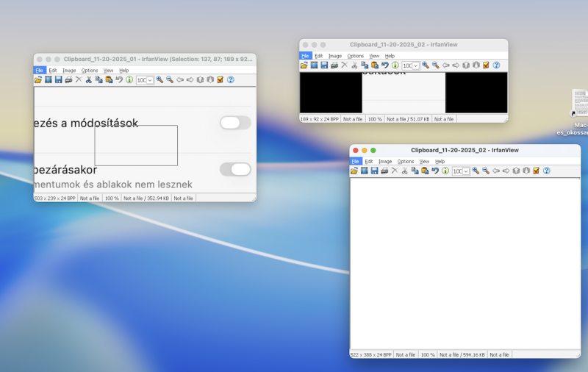
Task: Click 'Not a file / 352.94 KB' status entry
Action: (146, 198)
